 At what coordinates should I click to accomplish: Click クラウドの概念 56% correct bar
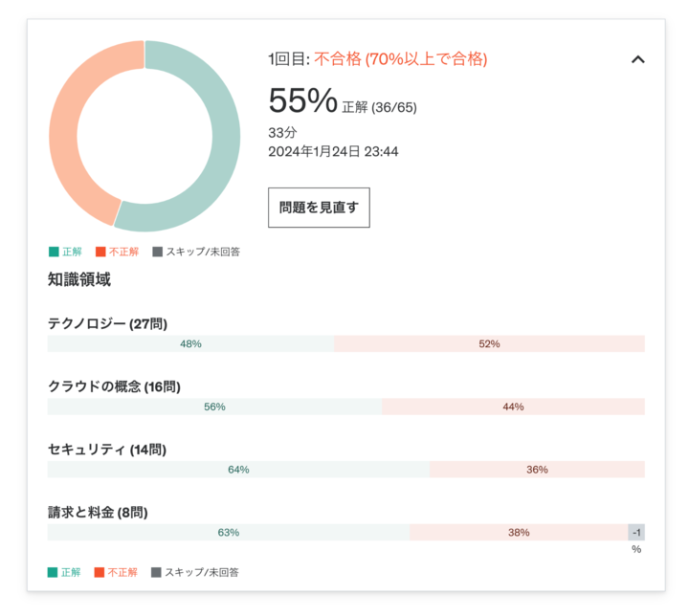click(x=214, y=407)
